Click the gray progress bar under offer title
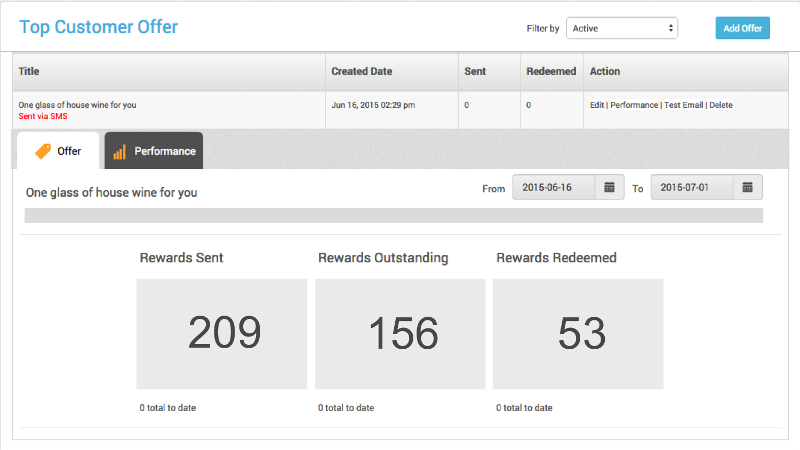This screenshot has width=800, height=450. 393,215
